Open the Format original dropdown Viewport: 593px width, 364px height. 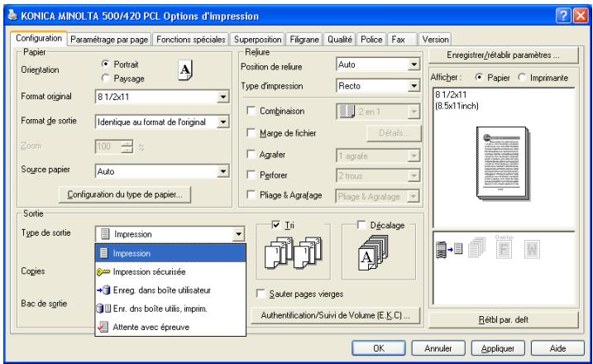(223, 97)
